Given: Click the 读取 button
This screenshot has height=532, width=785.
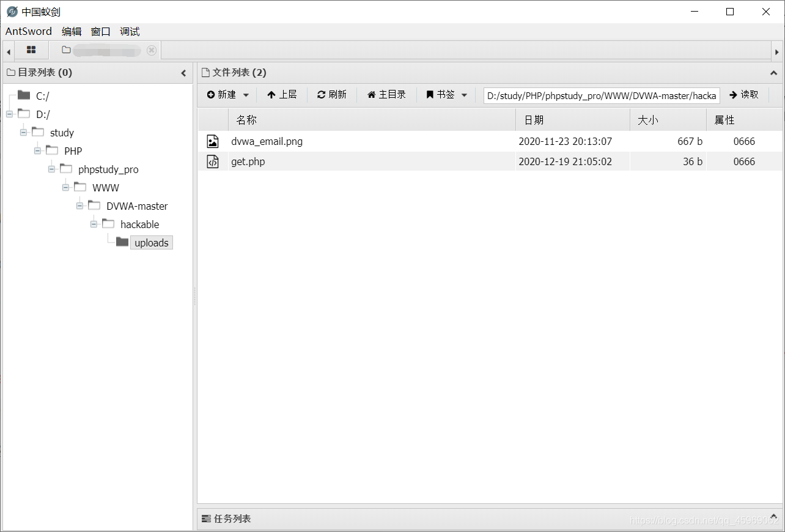Looking at the screenshot, I should click(743, 95).
